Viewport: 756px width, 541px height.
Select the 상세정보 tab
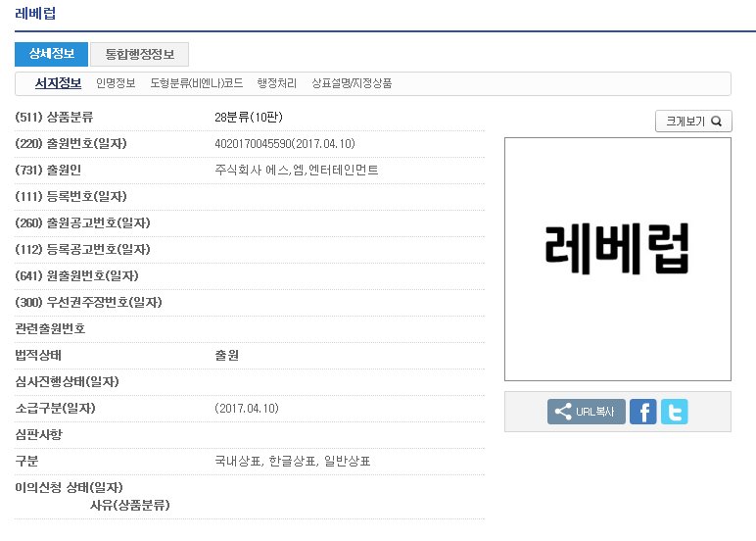(x=51, y=54)
